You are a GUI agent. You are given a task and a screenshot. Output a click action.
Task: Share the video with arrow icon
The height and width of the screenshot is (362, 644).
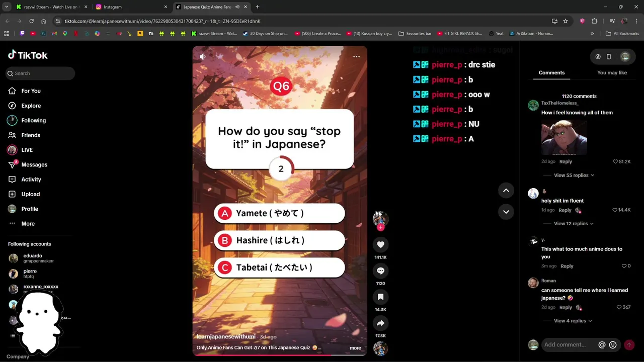coord(380,323)
